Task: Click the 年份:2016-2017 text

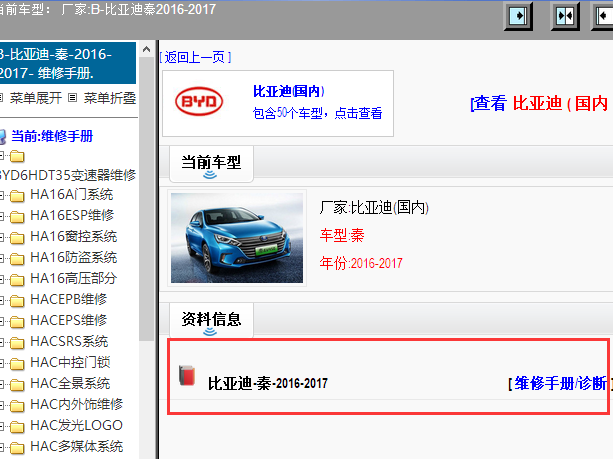Action: [361, 263]
